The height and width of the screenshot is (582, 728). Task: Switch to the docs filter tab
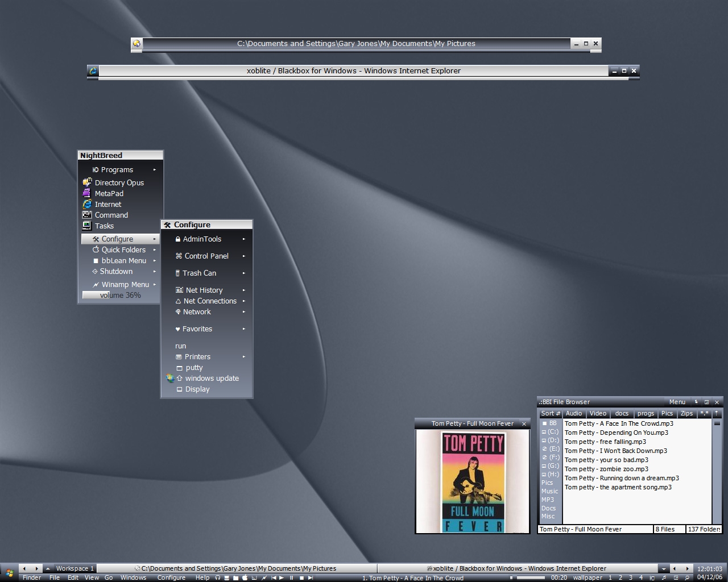(622, 413)
